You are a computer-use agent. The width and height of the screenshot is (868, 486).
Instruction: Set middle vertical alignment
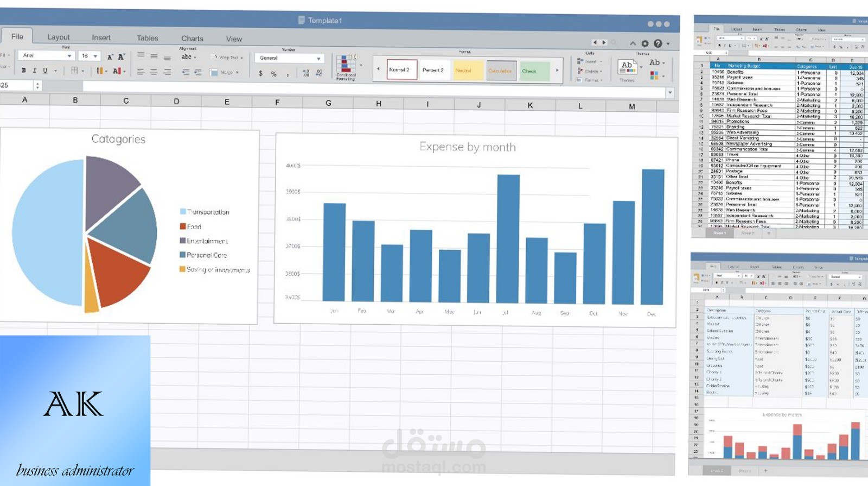pos(154,56)
